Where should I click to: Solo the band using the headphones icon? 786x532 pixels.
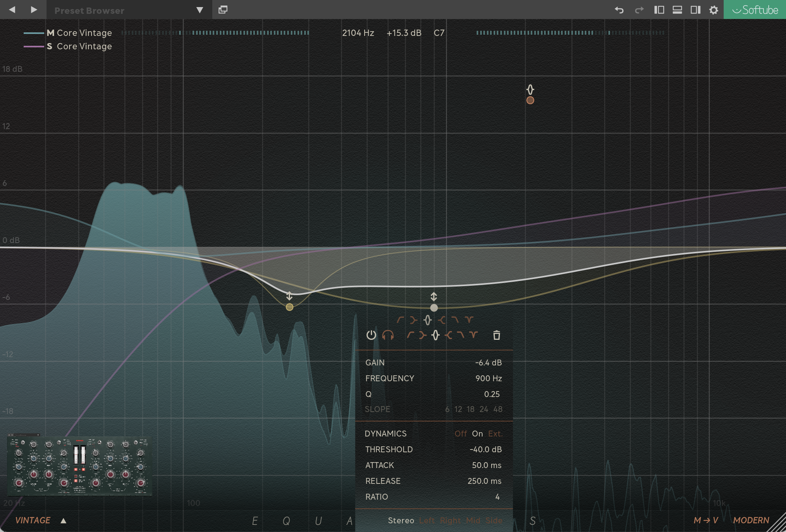pyautogui.click(x=389, y=336)
